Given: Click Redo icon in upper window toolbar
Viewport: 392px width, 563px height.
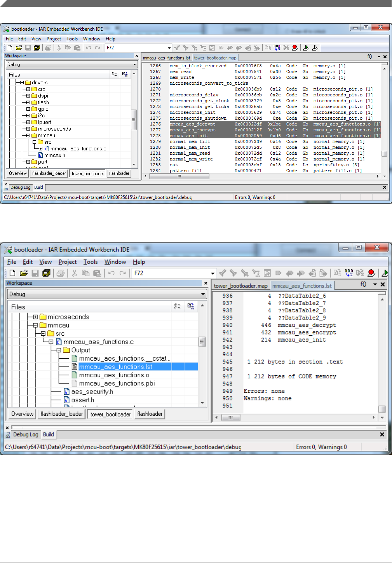Looking at the screenshot, I should coord(98,48).
